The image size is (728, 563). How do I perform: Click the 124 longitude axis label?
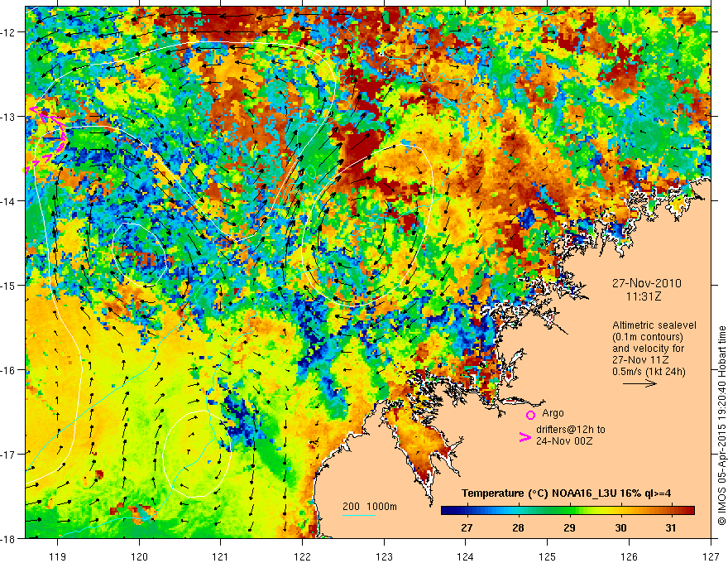click(466, 556)
